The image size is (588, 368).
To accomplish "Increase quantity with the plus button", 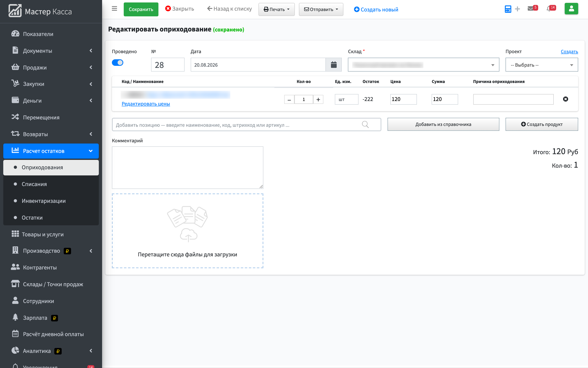I will click(318, 100).
